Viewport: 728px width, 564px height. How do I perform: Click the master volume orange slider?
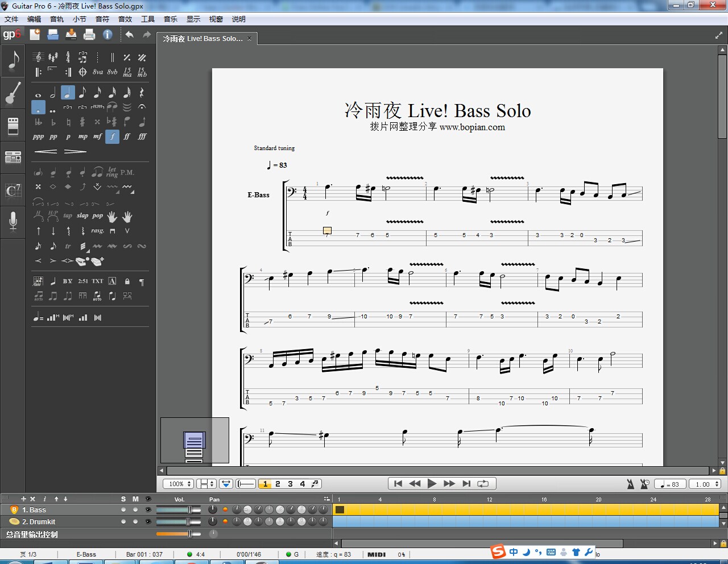pos(178,533)
